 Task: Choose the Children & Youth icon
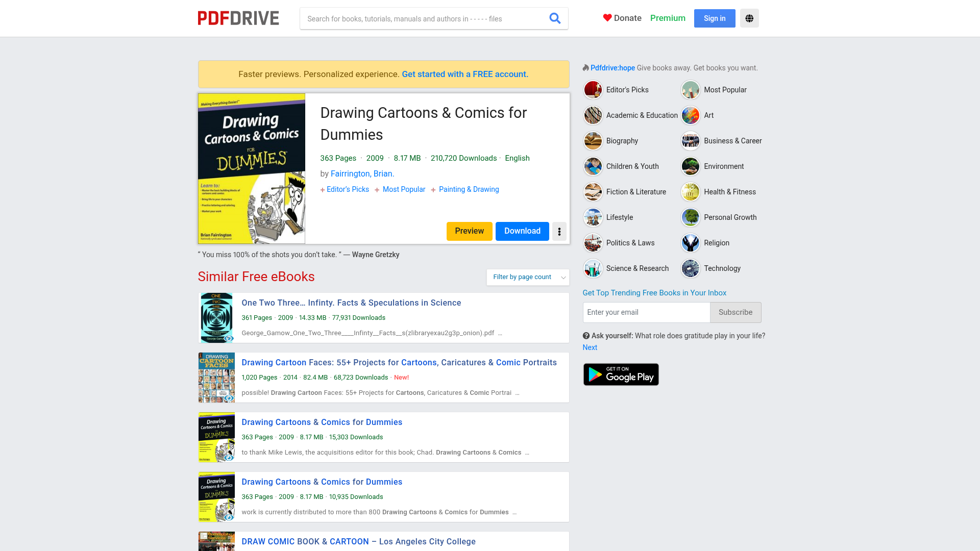pyautogui.click(x=593, y=166)
